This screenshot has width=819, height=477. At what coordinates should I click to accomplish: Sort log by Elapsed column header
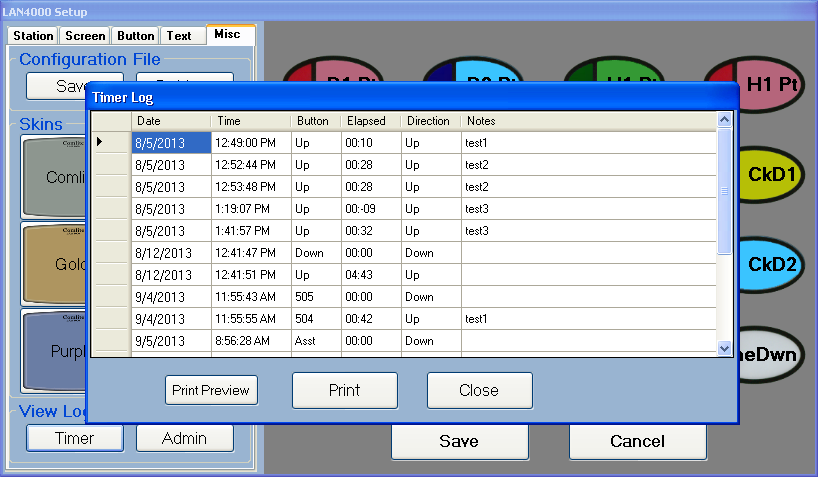point(370,121)
